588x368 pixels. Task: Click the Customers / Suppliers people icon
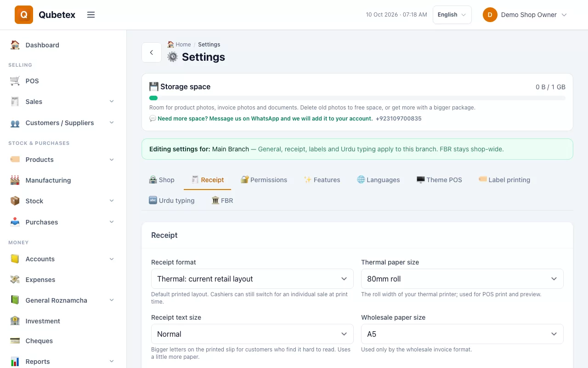(15, 123)
